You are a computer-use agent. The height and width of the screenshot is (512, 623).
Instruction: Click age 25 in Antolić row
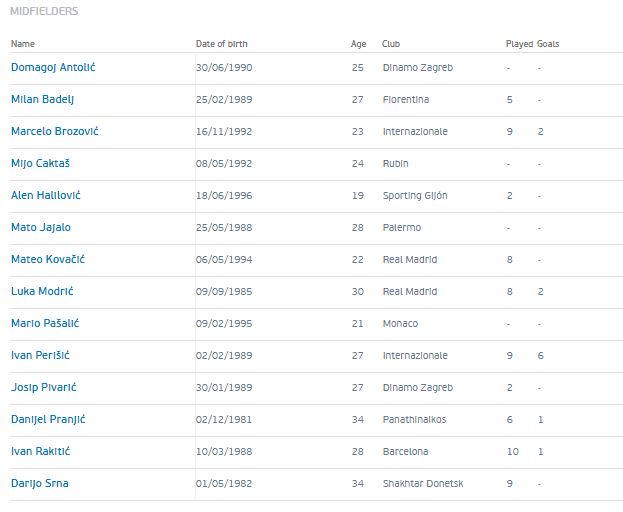click(358, 68)
